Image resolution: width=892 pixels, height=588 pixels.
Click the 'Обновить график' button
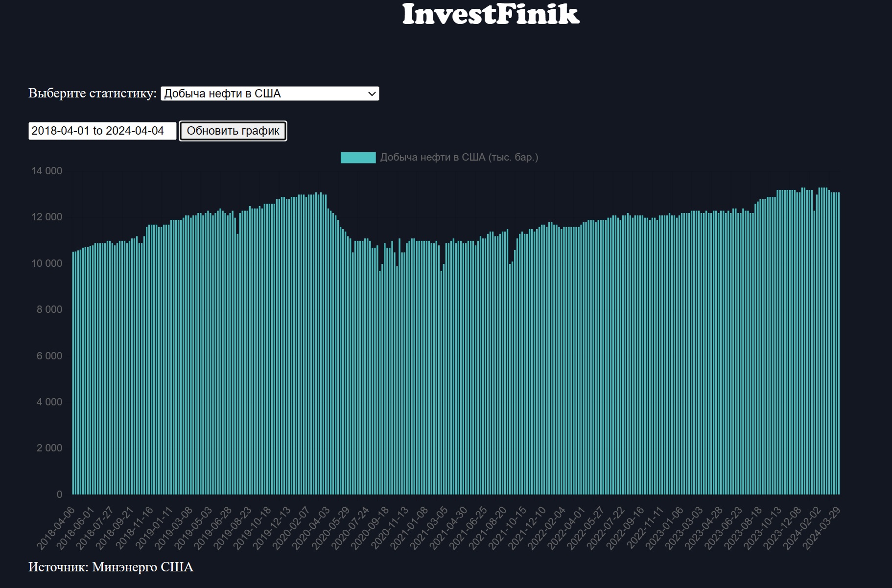coord(233,131)
